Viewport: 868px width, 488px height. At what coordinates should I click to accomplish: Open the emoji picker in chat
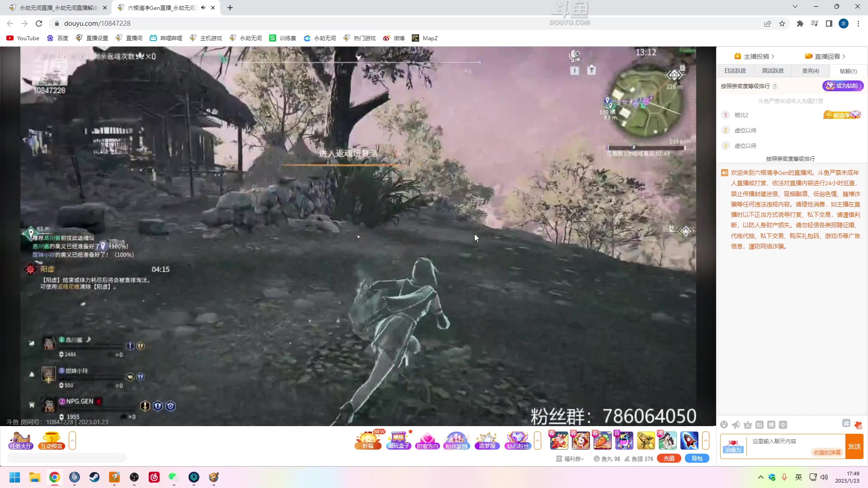724,425
